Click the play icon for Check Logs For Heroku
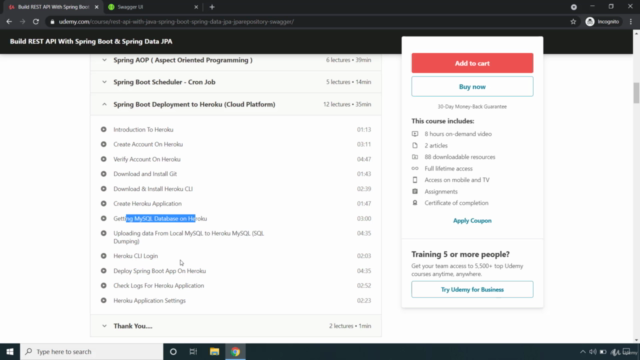Screen dimensions: 640x360 pyautogui.click(x=104, y=285)
